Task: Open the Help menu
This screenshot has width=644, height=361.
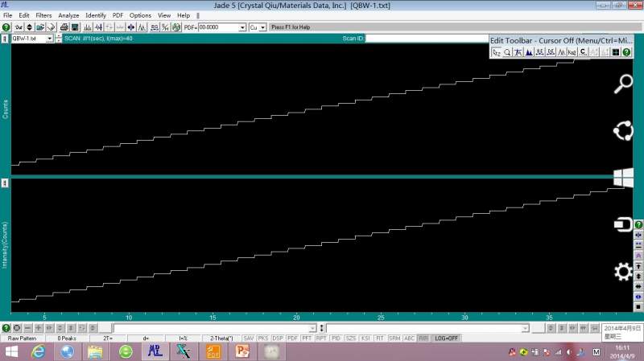Action: [184, 15]
